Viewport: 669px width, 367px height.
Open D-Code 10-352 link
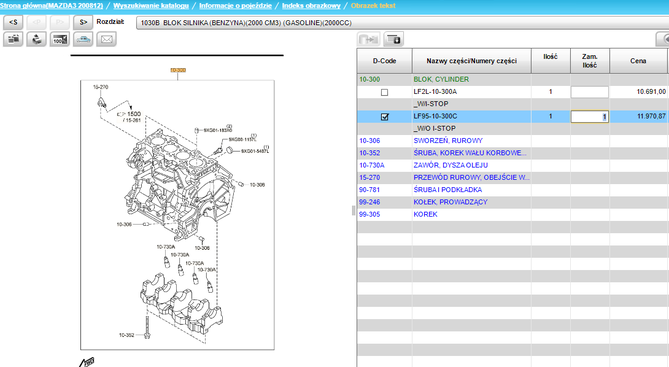point(369,153)
